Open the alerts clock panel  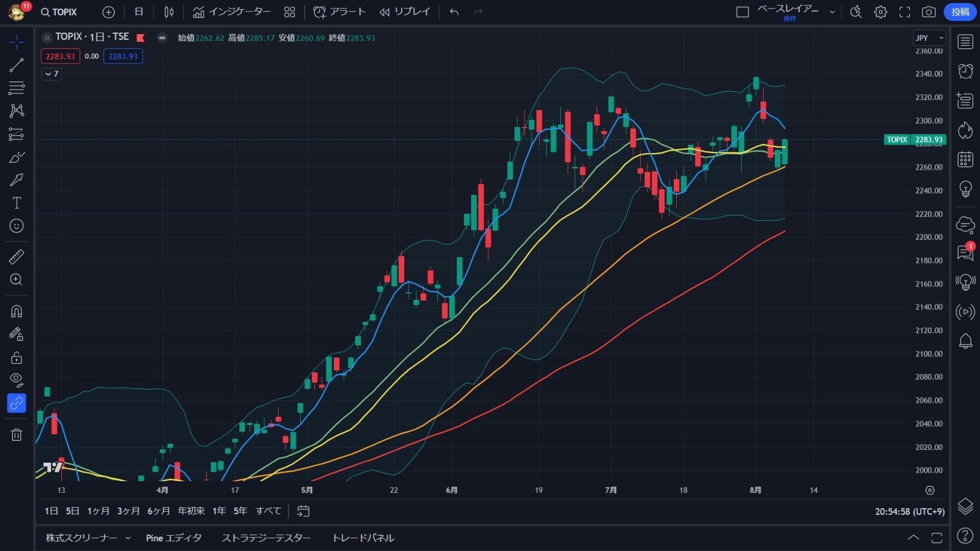tap(965, 71)
